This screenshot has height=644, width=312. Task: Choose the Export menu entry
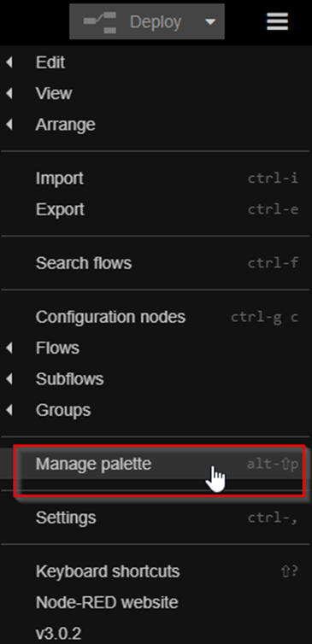(156, 209)
